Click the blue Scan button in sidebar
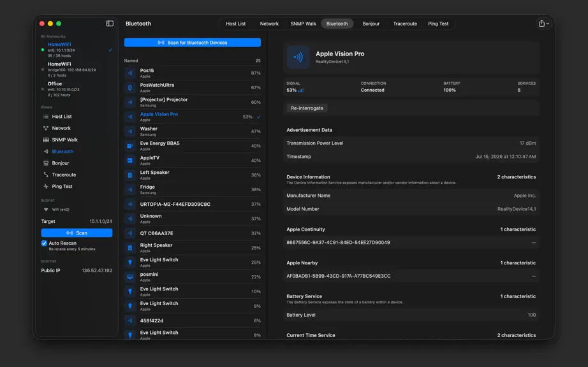588x367 pixels. click(x=77, y=233)
